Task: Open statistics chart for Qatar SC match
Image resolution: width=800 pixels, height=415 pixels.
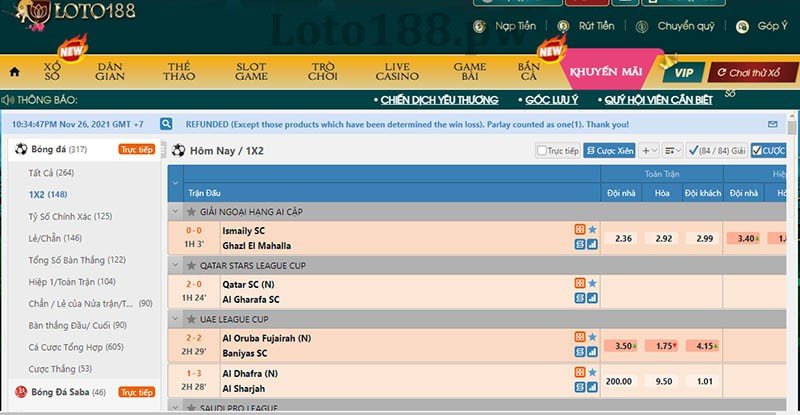Action: click(x=592, y=298)
